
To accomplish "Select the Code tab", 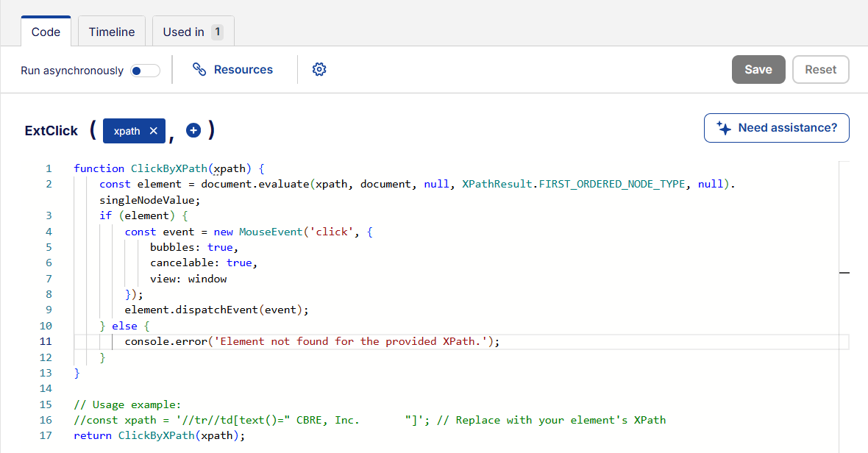I will pos(46,31).
